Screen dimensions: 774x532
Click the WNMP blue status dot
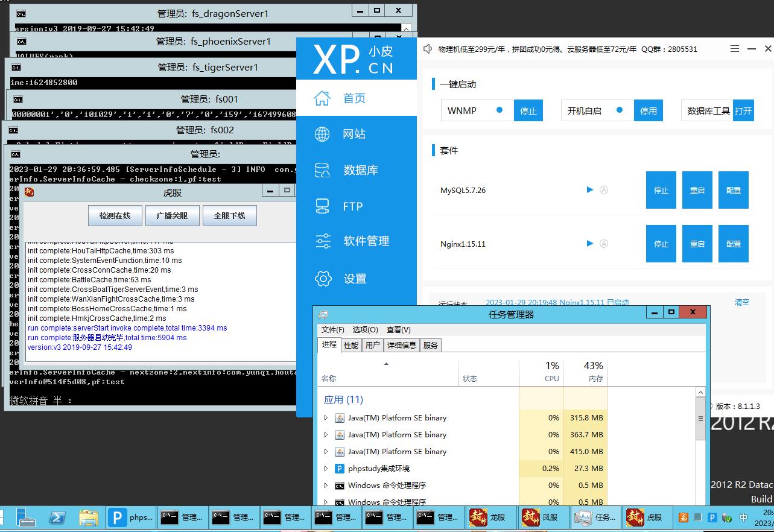click(499, 110)
